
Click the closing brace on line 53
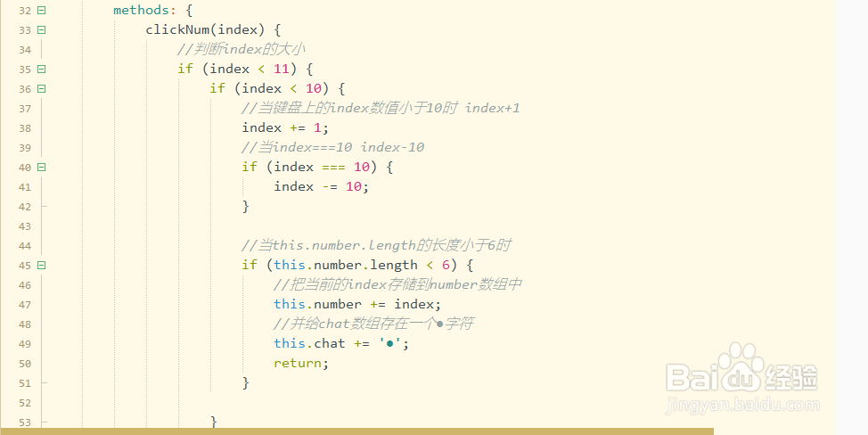tap(214, 422)
